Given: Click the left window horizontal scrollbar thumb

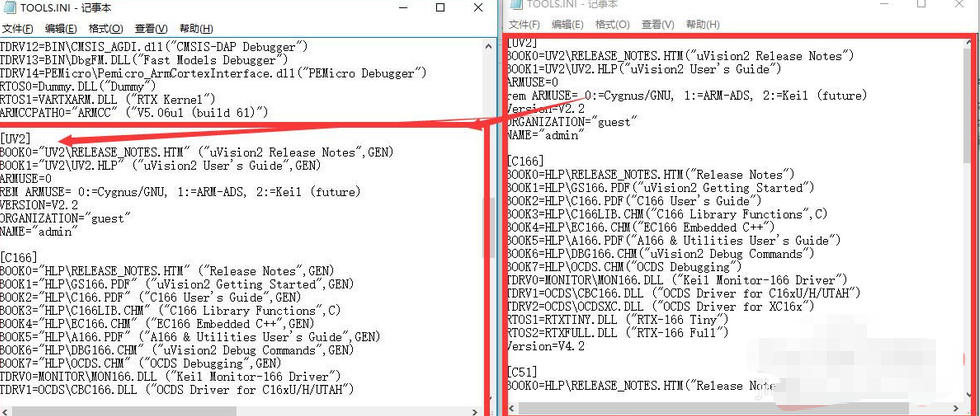Looking at the screenshot, I should coord(123,411).
